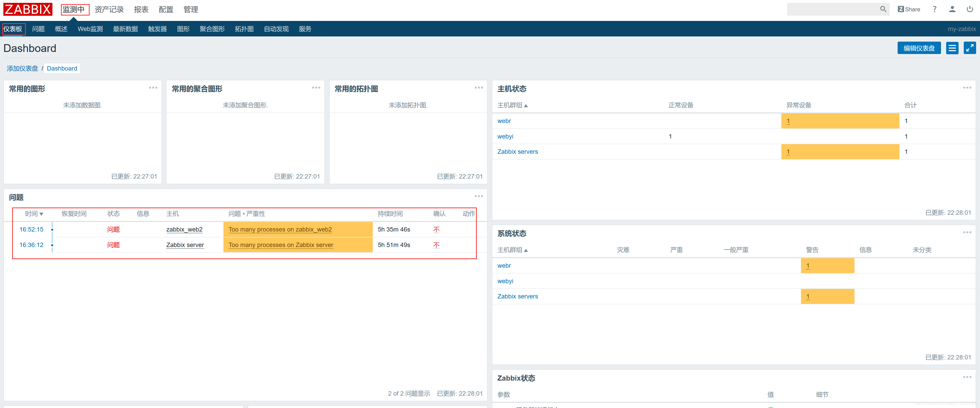Open the 拓扑图 submenu tab
The width and height of the screenshot is (980, 408).
pos(244,29)
